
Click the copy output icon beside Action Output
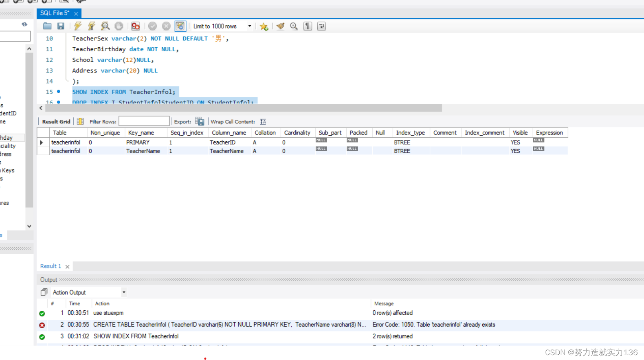(x=44, y=292)
